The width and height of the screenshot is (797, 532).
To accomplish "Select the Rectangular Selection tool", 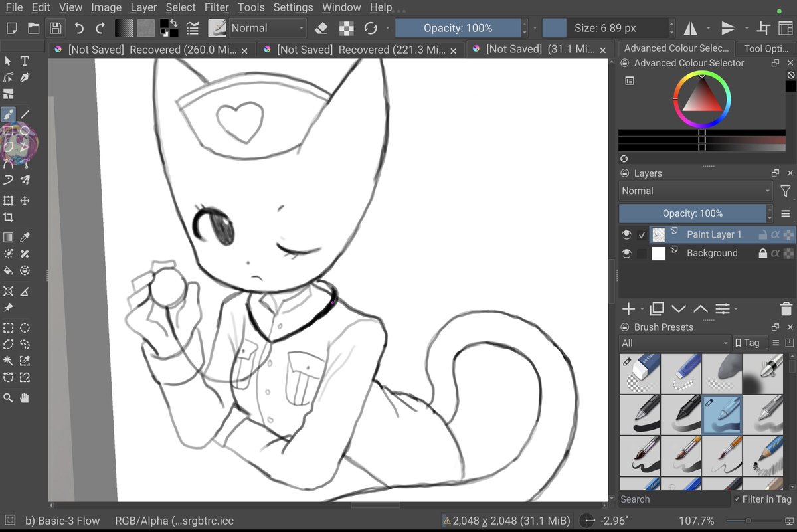I will click(8, 327).
